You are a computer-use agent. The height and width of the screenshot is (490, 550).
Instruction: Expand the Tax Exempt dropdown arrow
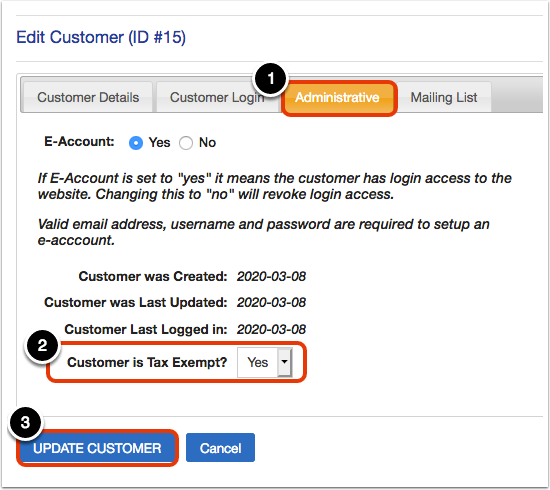[x=284, y=362]
